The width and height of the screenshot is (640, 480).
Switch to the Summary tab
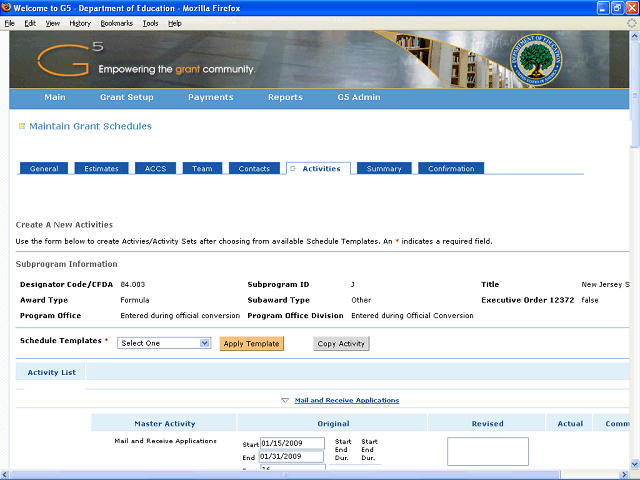(384, 169)
